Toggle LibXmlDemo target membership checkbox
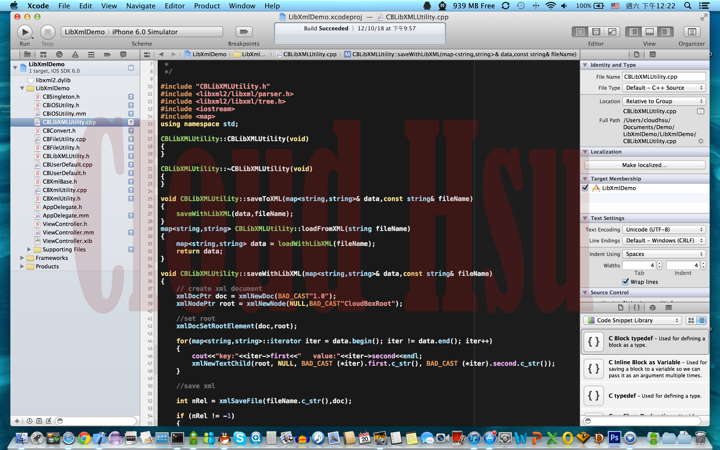 [585, 188]
